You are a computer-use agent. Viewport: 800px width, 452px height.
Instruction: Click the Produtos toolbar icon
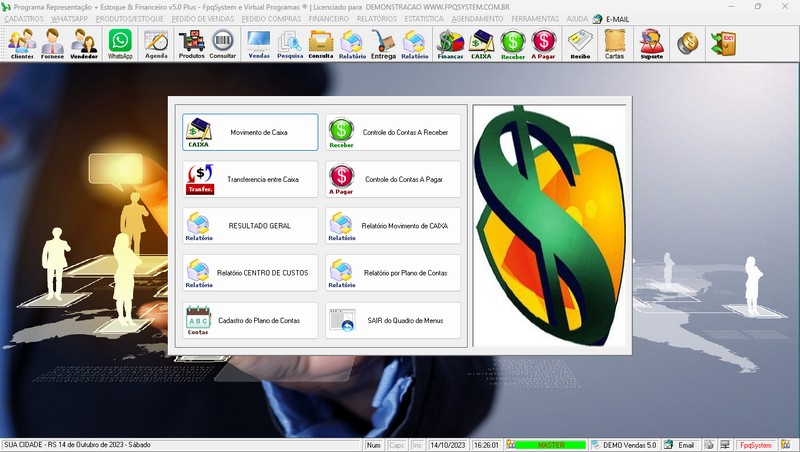(191, 44)
